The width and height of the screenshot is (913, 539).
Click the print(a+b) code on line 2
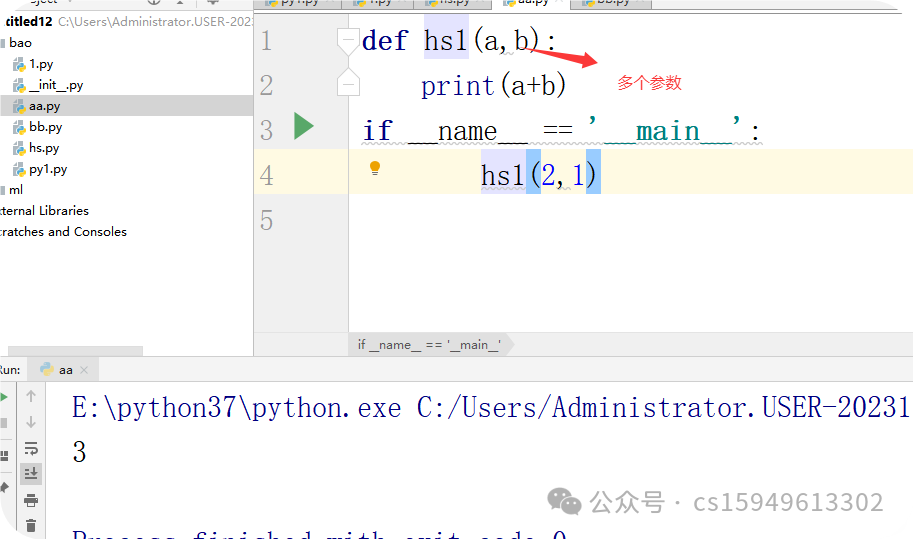coord(493,86)
